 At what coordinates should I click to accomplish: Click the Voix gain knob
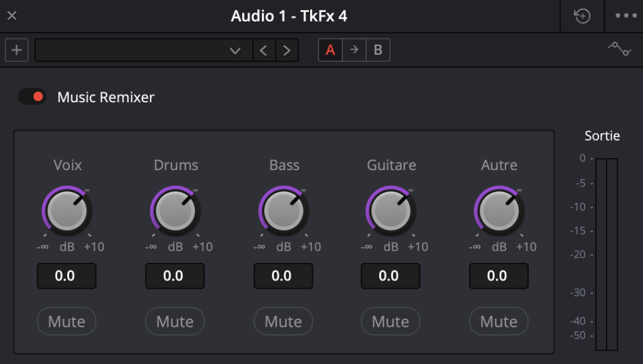[x=67, y=211]
